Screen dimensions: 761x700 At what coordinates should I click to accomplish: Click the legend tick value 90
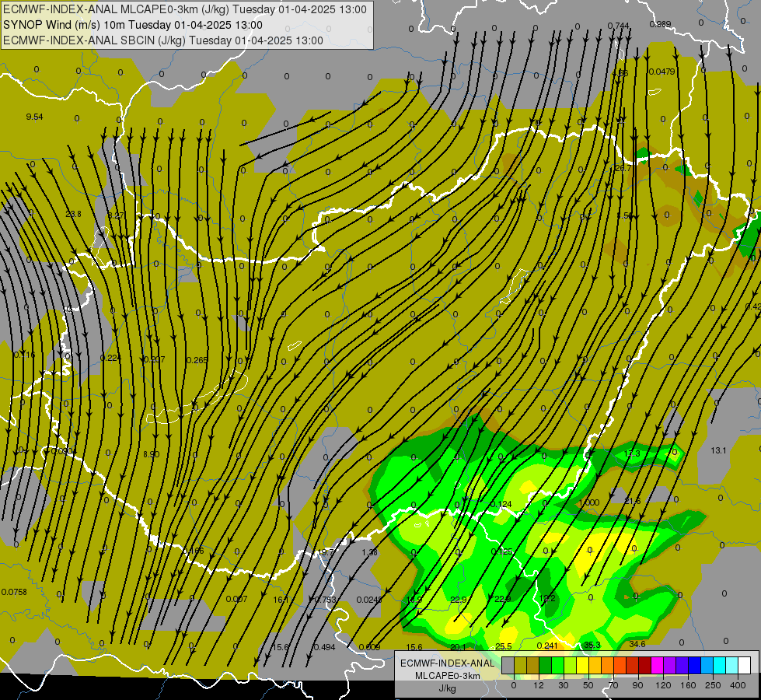tap(637, 685)
